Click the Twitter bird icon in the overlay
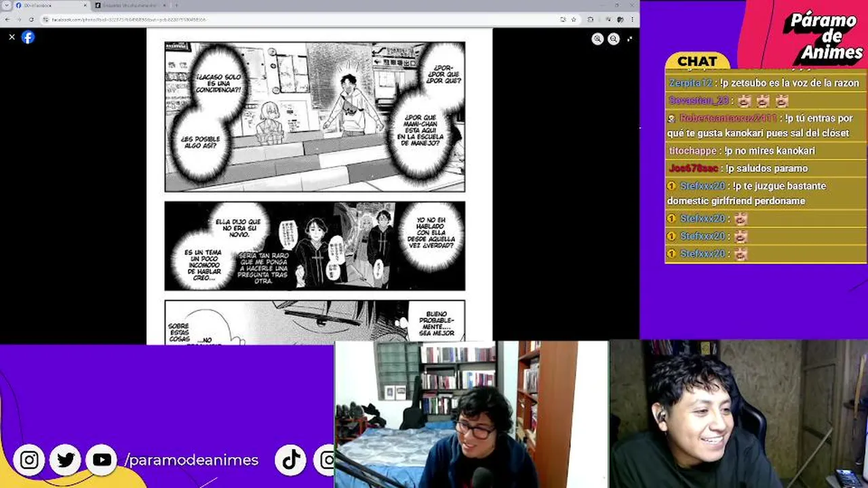The width and height of the screenshot is (868, 488). (x=66, y=460)
